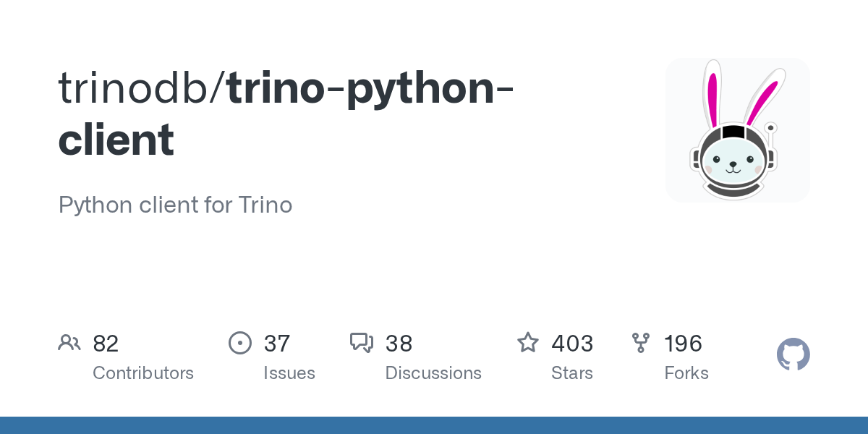
Task: Click the 403 stars count
Action: point(572,344)
